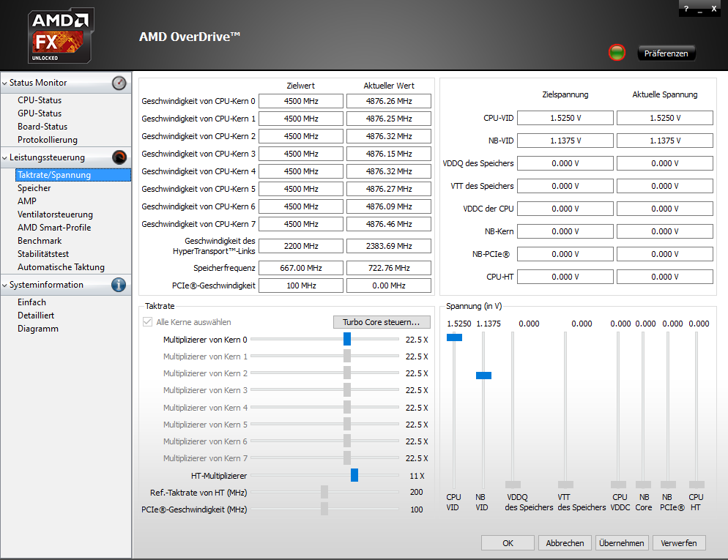Click the Leistungssteuerung tachometer icon

[x=119, y=157]
